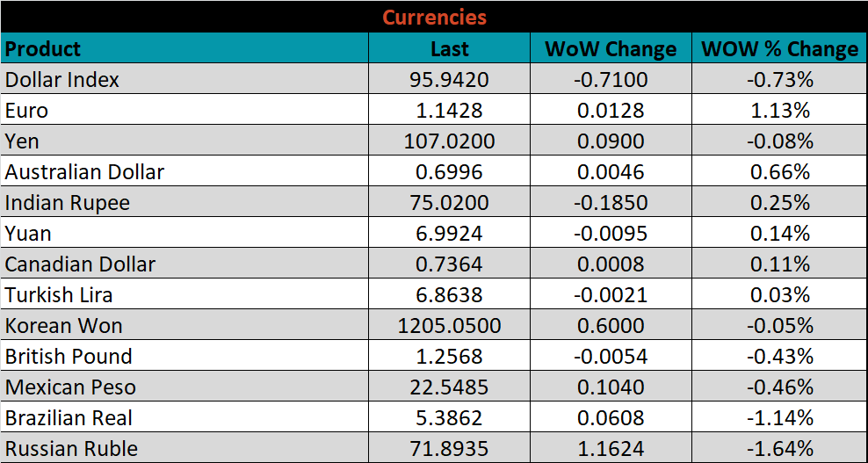Select Indian Rupee last value 75.0200
Viewport: 868px width, 463px height.
coord(449,203)
